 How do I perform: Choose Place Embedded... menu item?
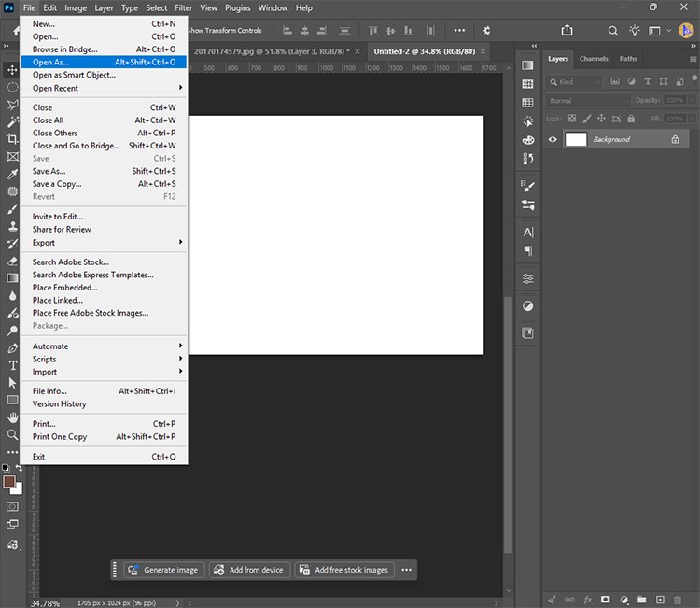pos(104,288)
